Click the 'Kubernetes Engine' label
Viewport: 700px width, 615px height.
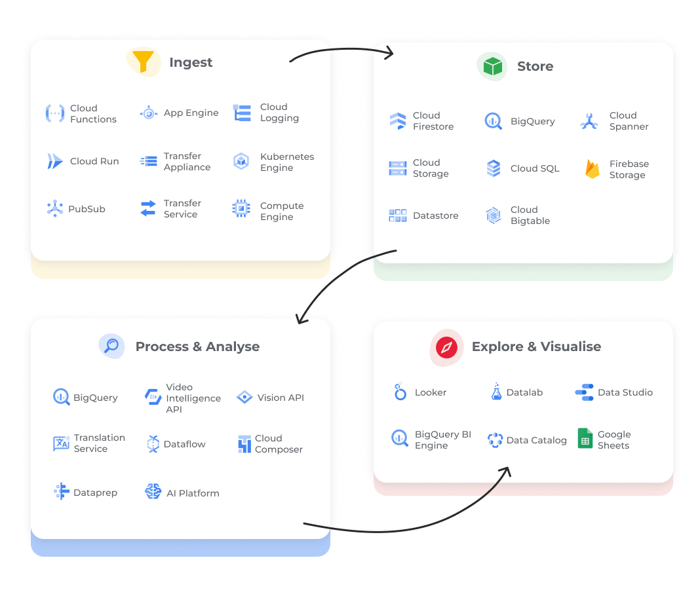coord(287,162)
